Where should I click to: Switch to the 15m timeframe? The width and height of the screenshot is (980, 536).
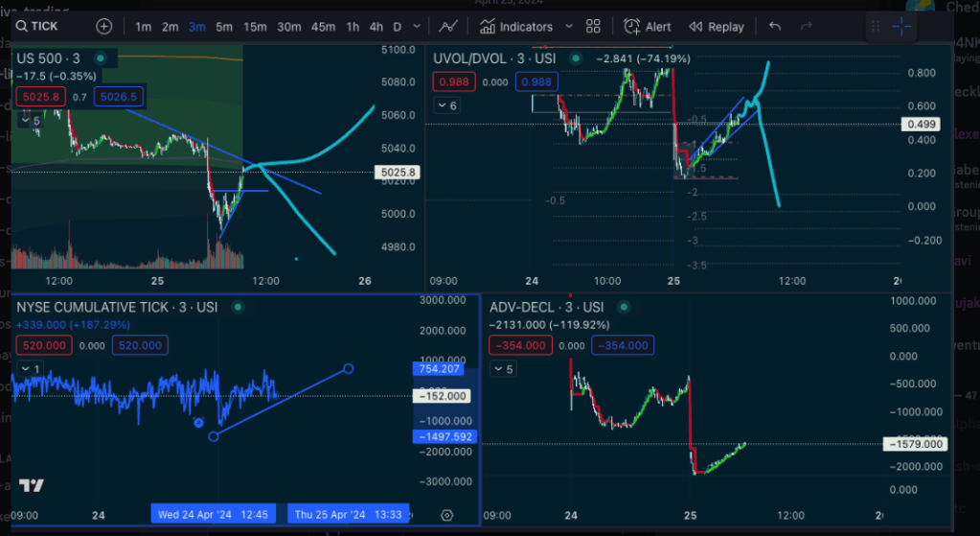(255, 27)
